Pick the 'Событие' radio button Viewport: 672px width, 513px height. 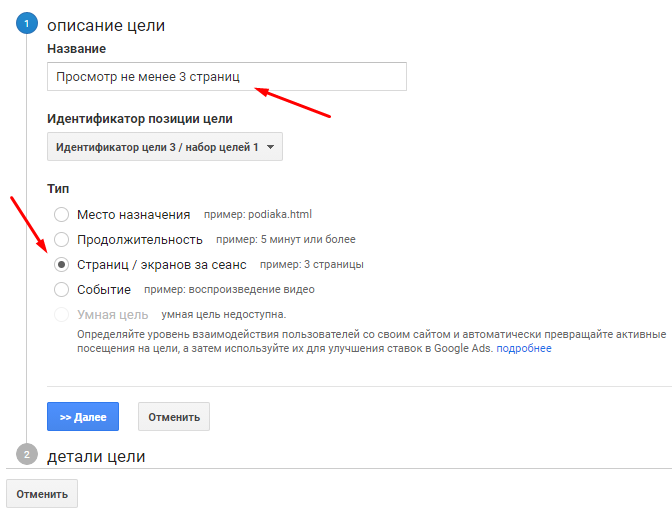62,290
